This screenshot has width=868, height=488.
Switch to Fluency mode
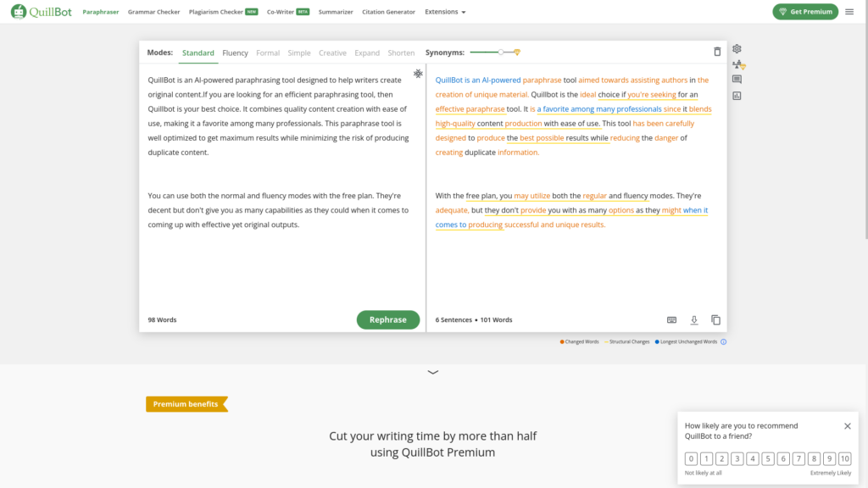coord(236,53)
